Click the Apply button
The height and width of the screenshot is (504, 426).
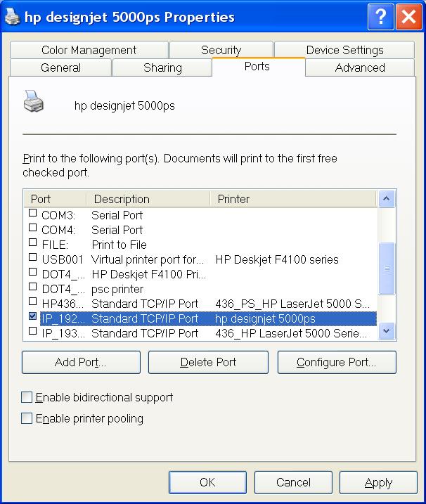[x=378, y=482]
